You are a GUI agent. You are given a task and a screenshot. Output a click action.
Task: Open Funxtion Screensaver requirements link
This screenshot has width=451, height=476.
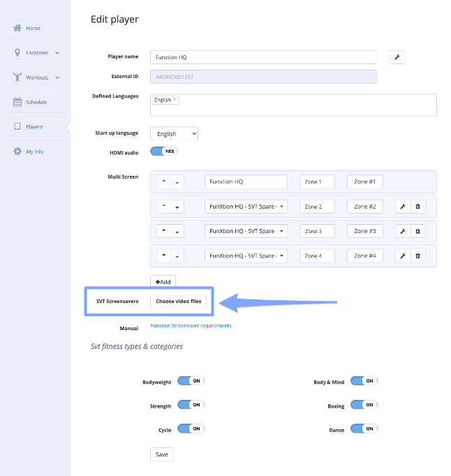coord(191,326)
